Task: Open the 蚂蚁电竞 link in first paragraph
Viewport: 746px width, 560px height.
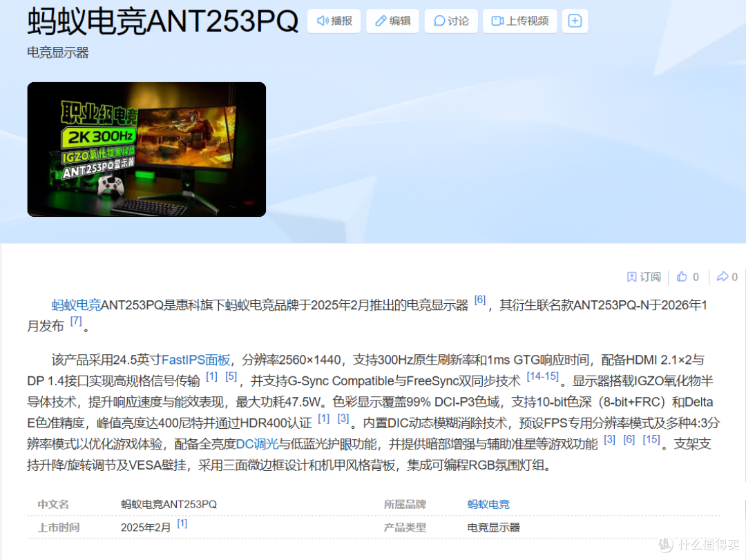Action: pos(76,305)
